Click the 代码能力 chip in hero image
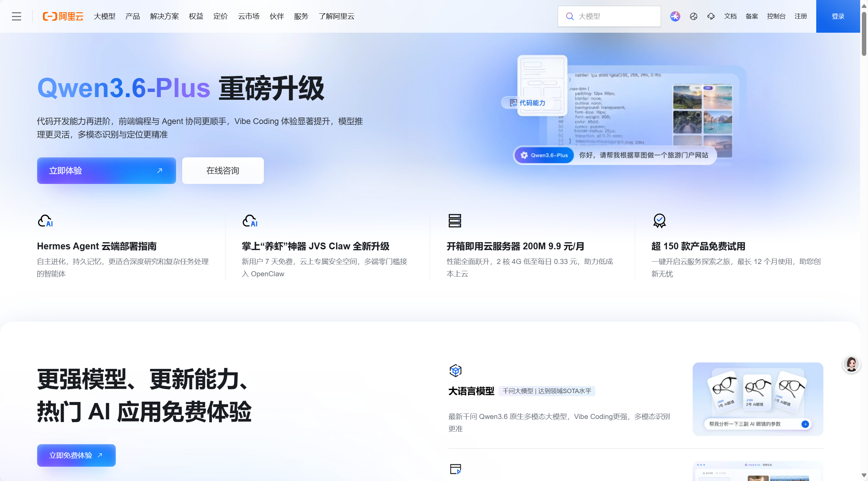This screenshot has width=868, height=481. (x=527, y=103)
